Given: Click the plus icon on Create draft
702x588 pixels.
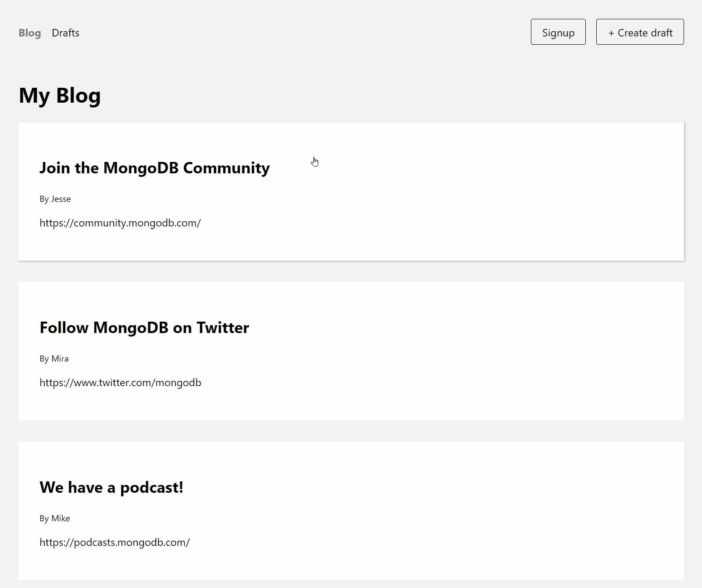Looking at the screenshot, I should pyautogui.click(x=611, y=33).
